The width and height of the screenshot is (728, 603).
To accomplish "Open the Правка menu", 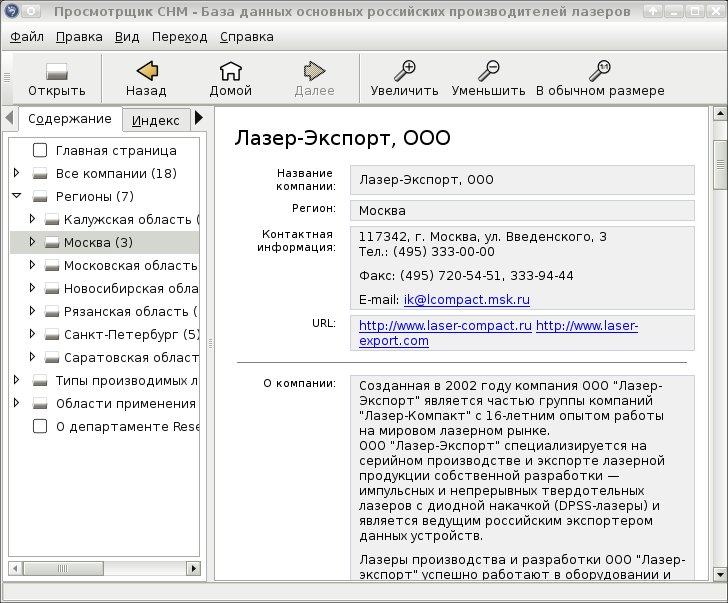I will [79, 37].
